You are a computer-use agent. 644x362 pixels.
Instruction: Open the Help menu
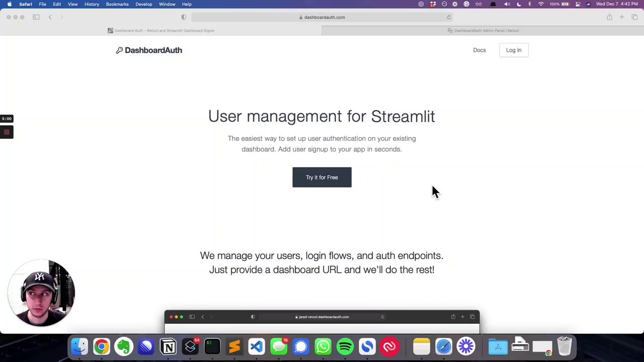pyautogui.click(x=187, y=4)
